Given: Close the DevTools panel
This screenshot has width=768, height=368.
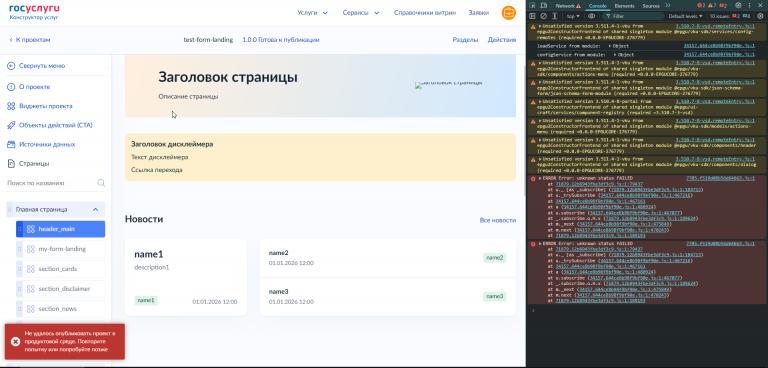Looking at the screenshot, I should (761, 5).
